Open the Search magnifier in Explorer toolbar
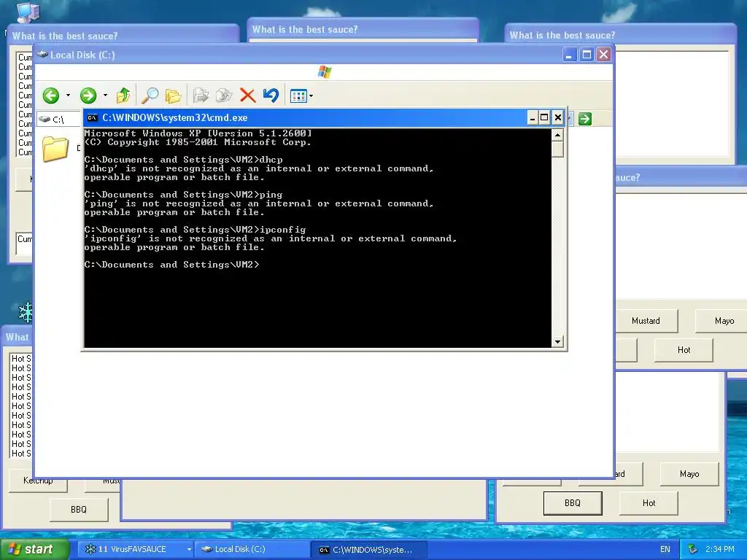Viewport: 747px width, 560px height. 150,96
